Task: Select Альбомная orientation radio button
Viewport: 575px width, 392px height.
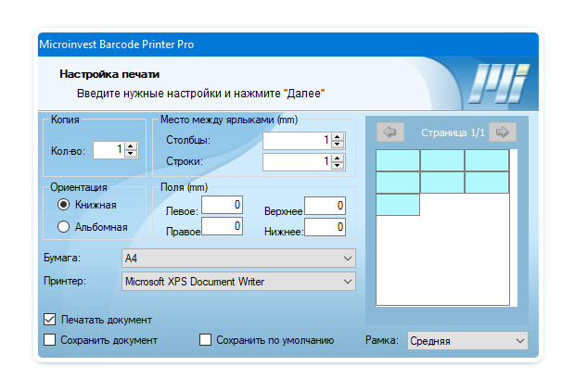Action: tap(64, 226)
